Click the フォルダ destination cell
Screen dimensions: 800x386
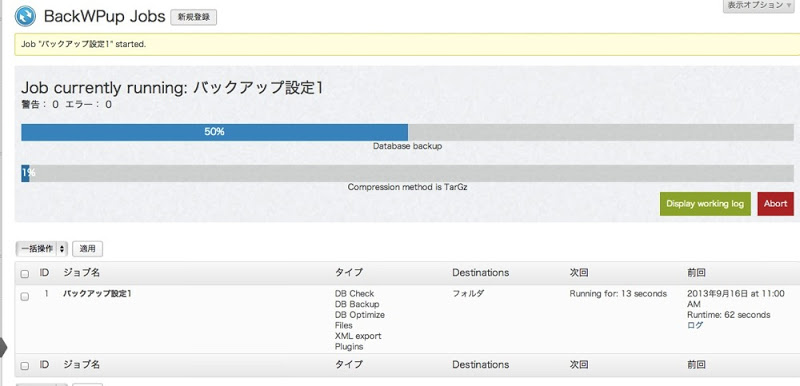point(468,294)
